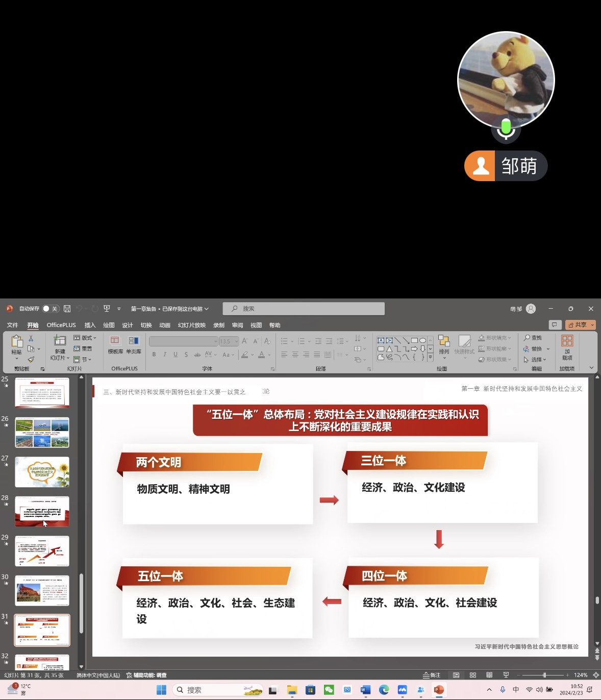The height and width of the screenshot is (700, 601).
Task: Open the 加载项 add-ins icon
Action: pos(567,346)
